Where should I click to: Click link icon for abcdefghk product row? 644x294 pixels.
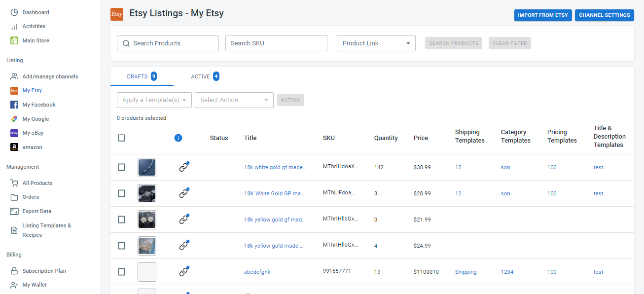[184, 272]
